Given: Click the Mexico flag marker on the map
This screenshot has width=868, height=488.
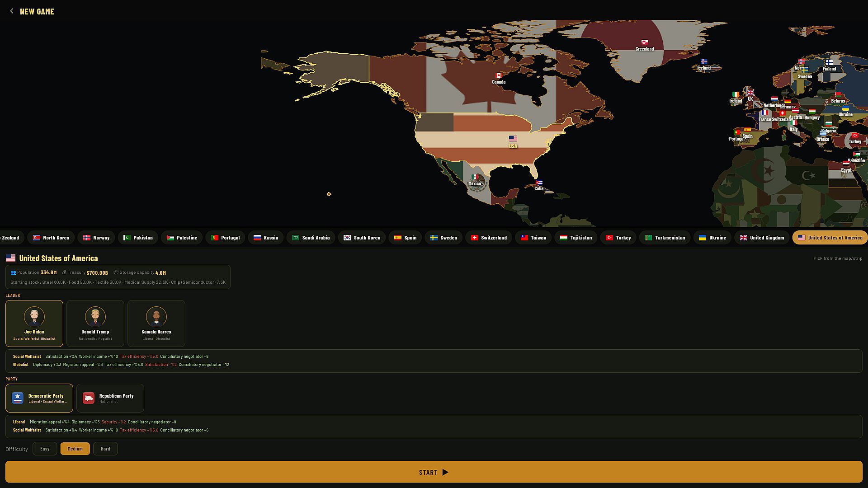Looking at the screenshot, I should 475,177.
